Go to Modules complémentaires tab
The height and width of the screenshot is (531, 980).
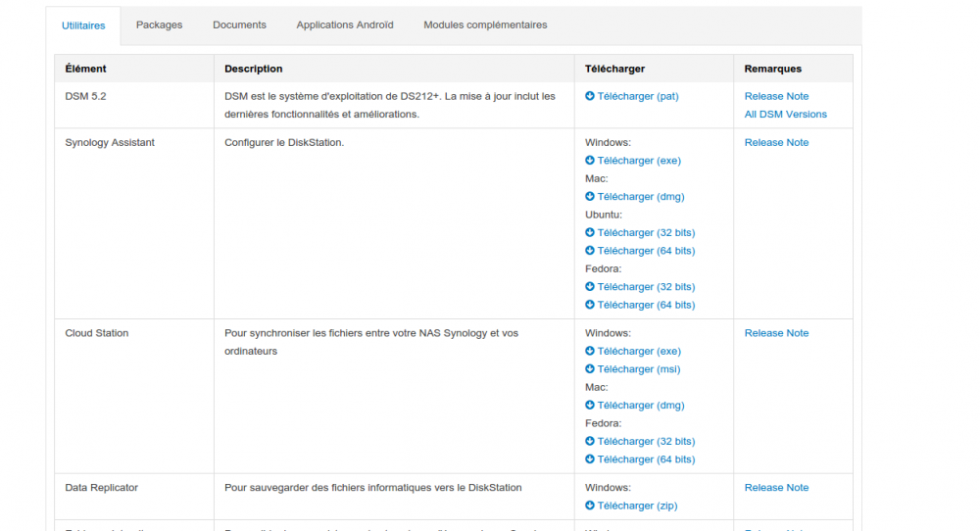pyautogui.click(x=485, y=25)
